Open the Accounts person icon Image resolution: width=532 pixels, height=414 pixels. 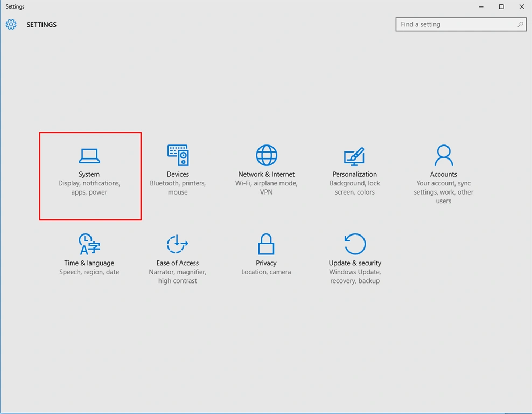(x=444, y=155)
